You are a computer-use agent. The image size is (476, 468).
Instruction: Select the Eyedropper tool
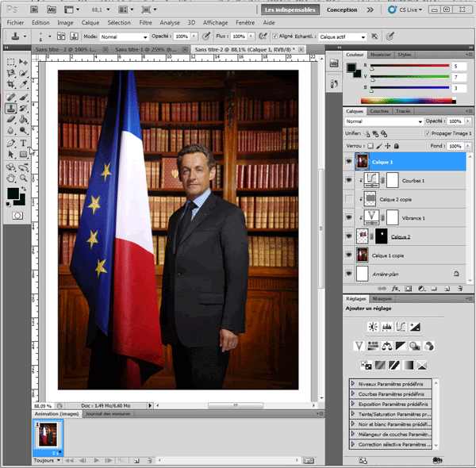coord(23,84)
